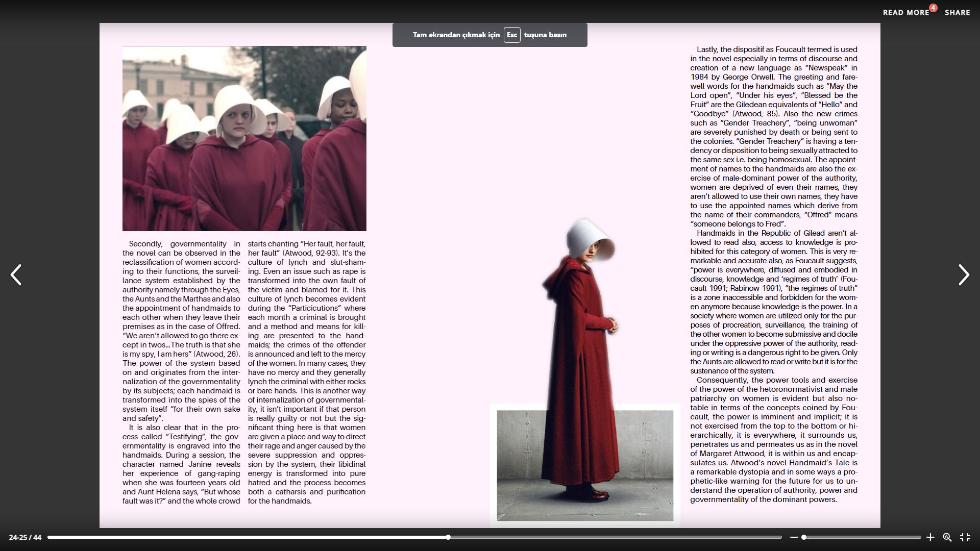Zoom in with the plus icon

pos(930,537)
